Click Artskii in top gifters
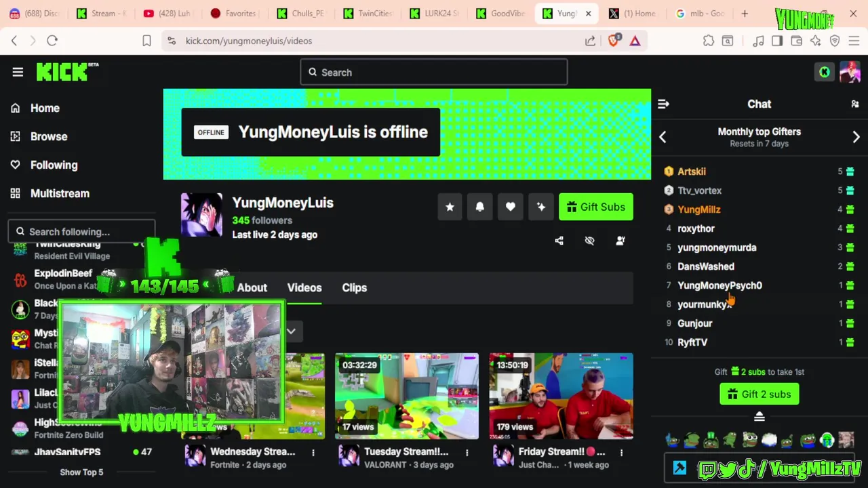Image resolution: width=868 pixels, height=488 pixels. coord(692,171)
